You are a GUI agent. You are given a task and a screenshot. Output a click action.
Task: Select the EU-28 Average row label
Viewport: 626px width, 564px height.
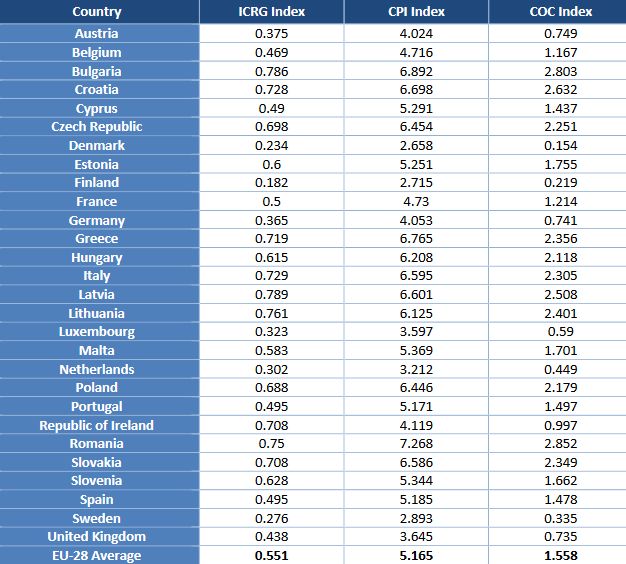[97, 555]
